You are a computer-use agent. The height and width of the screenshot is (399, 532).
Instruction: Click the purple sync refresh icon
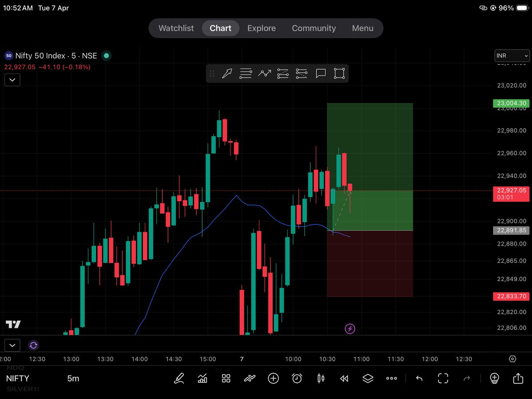(34, 345)
